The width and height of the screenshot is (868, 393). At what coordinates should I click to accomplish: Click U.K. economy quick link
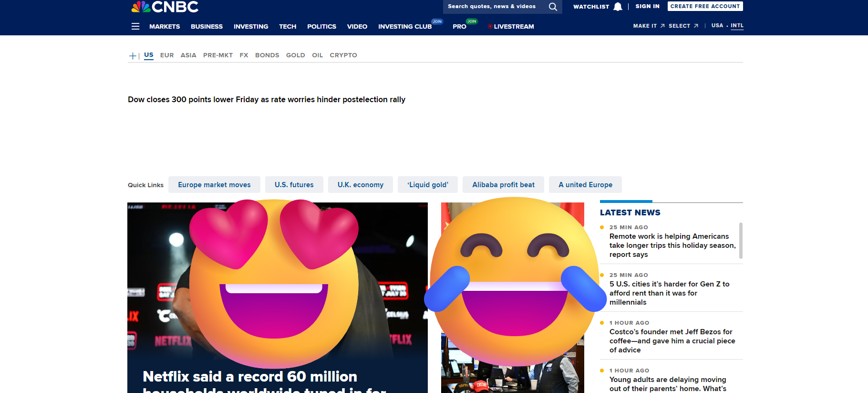[361, 185]
